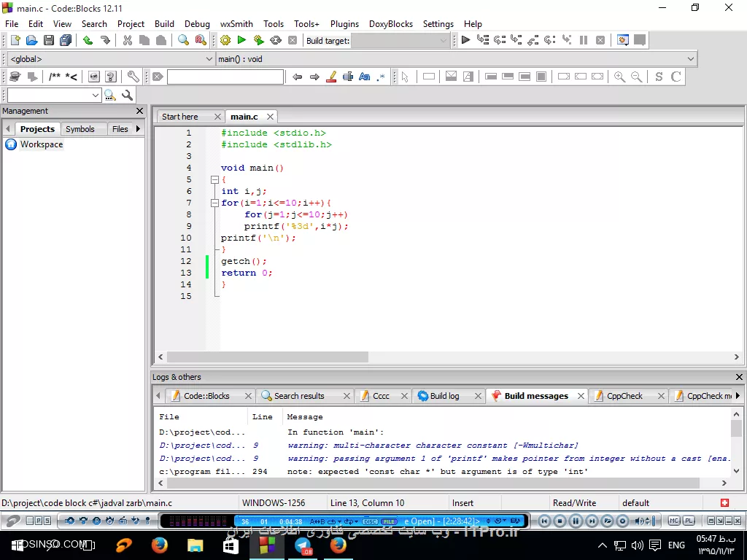Screen dimensions: 747x560
Task: Jump to previous search match arrow
Action: (x=298, y=77)
